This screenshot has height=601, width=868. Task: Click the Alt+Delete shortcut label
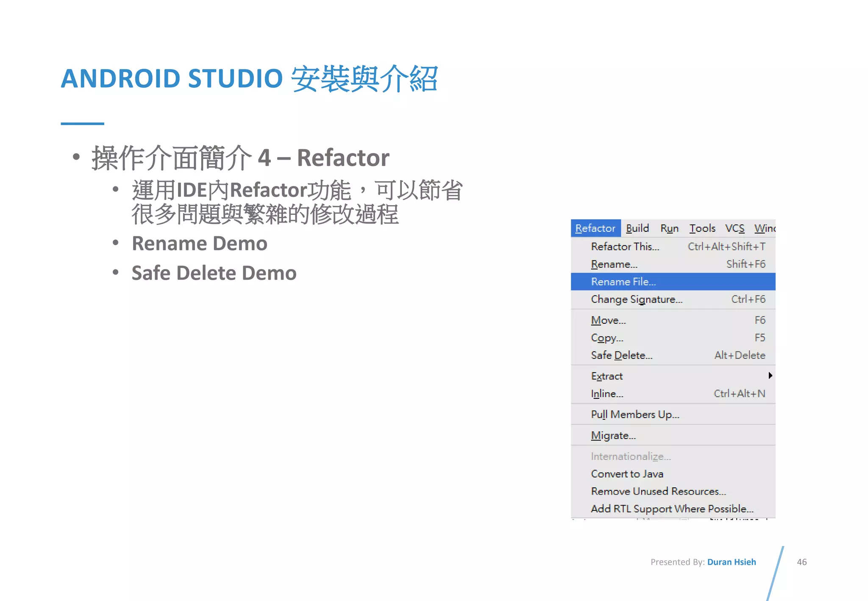tap(740, 355)
